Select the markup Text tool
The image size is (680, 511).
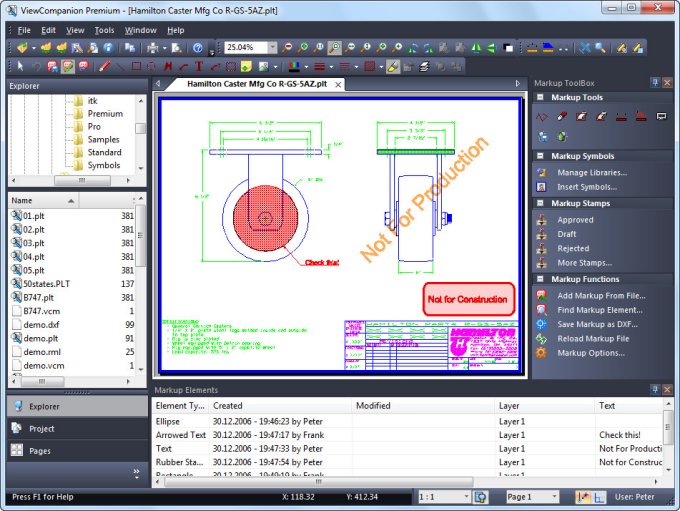tap(200, 67)
